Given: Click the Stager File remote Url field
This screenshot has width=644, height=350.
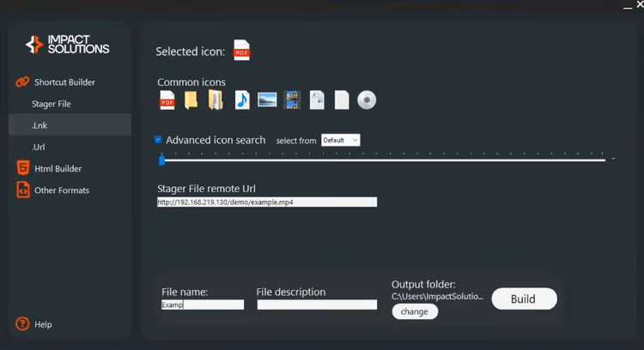Looking at the screenshot, I should coord(266,202).
